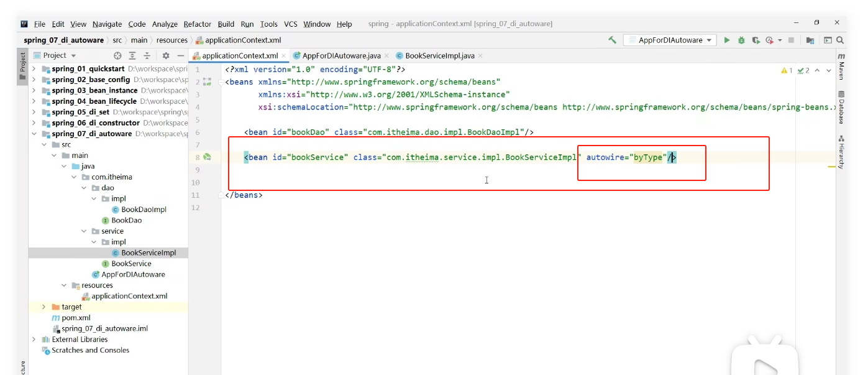The height and width of the screenshot is (375, 868).
Task: Click the gutter bean icon on line 8
Action: (208, 157)
